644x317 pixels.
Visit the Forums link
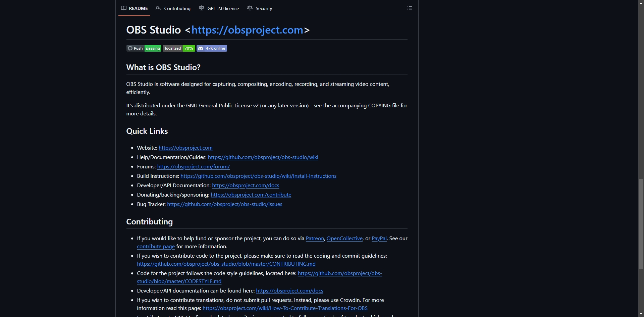193,167
